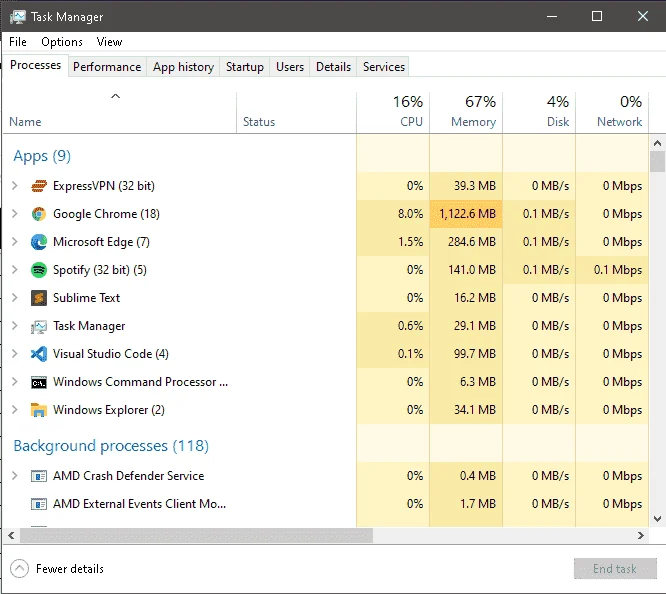Click the Task Manager title bar icon

[x=18, y=17]
